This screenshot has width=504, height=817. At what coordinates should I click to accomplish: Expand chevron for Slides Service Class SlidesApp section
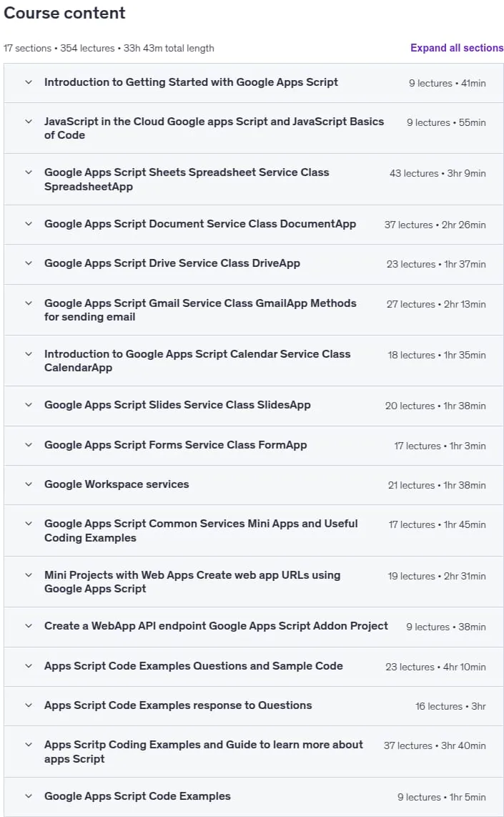[x=29, y=405]
